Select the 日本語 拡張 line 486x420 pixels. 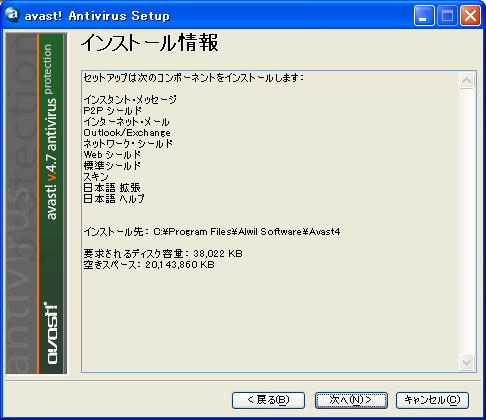click(x=112, y=187)
